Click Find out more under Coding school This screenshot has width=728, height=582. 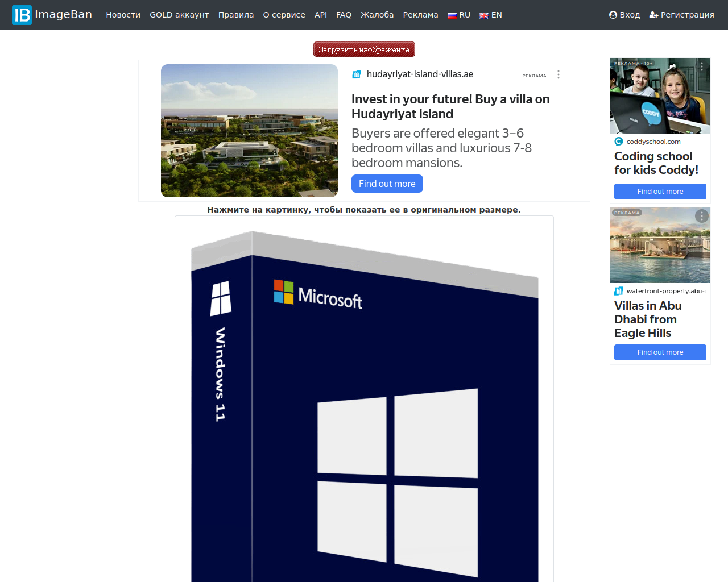tap(660, 192)
